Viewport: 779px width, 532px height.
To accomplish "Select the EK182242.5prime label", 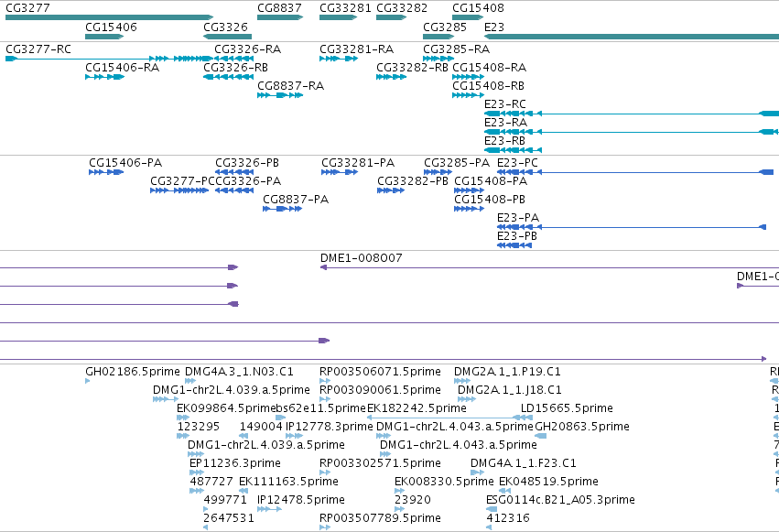I will pos(417,408).
